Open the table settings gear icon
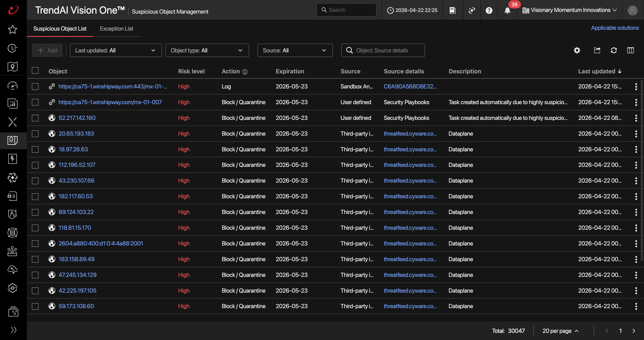This screenshot has width=644, height=340. pyautogui.click(x=577, y=50)
